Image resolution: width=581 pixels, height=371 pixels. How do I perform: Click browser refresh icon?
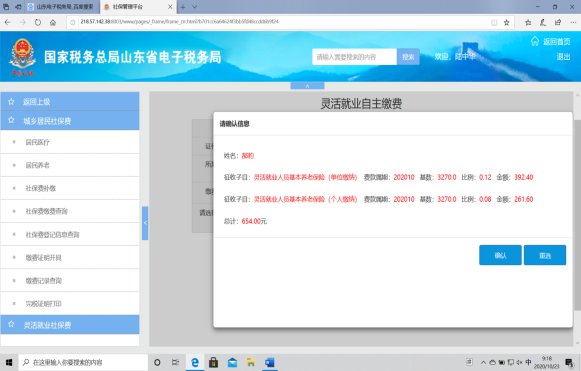(38, 22)
